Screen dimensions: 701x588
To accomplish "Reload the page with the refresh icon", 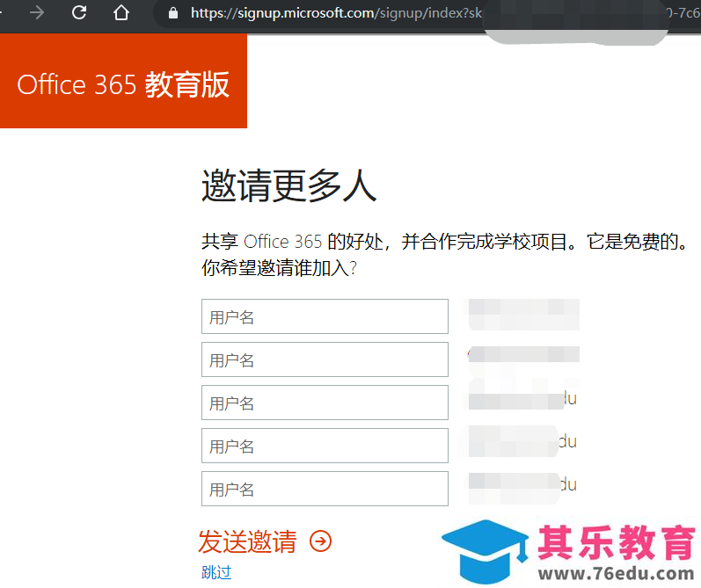I will (x=79, y=12).
